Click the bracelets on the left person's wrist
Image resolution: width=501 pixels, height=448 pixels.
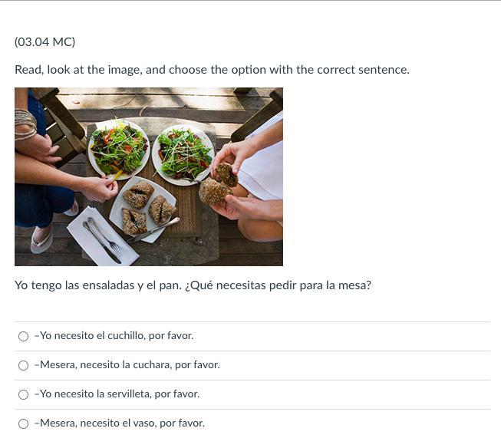coord(25,124)
